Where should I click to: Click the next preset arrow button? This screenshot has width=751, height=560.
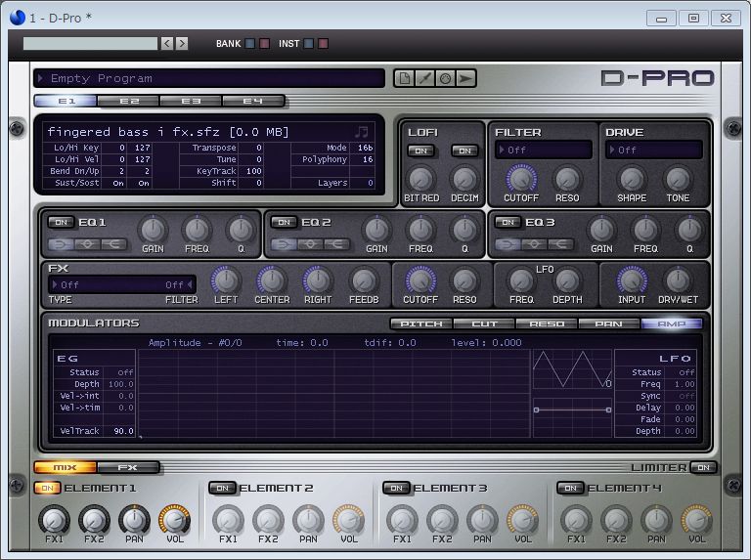point(182,44)
